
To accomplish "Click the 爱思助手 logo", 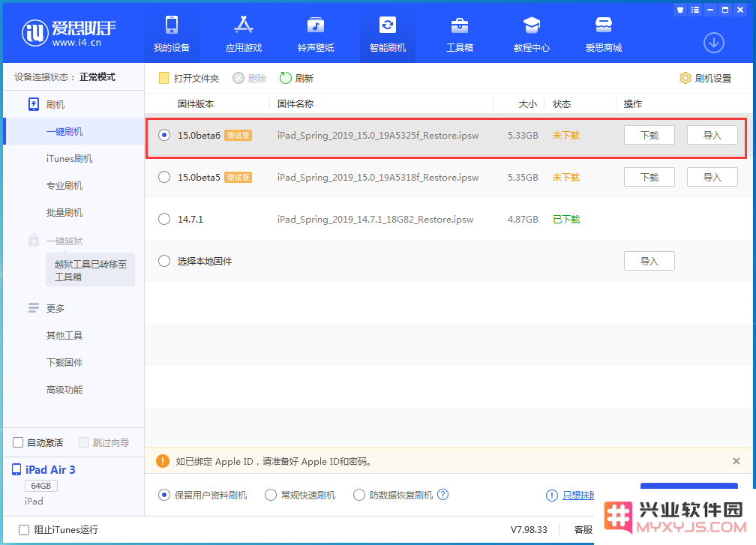I will click(68, 33).
